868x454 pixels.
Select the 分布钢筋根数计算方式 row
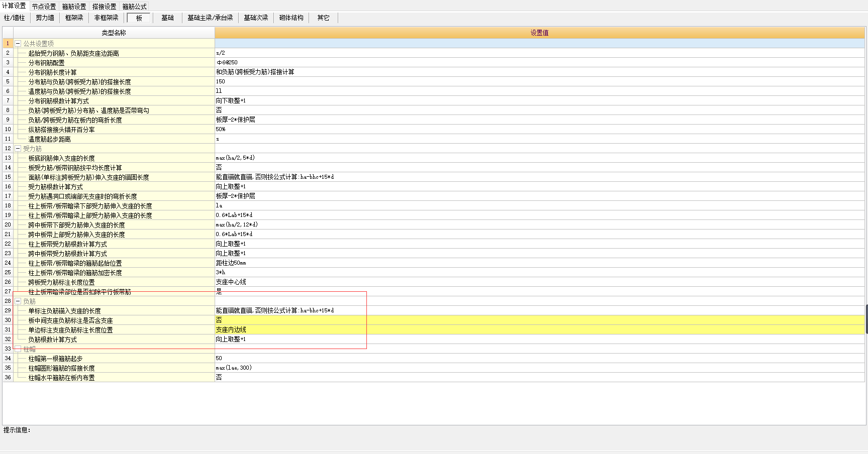click(x=114, y=101)
